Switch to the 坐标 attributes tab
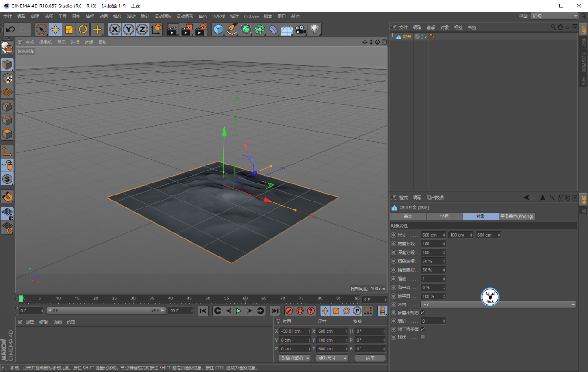Screen dimensions: 588x372 [x=444, y=216]
